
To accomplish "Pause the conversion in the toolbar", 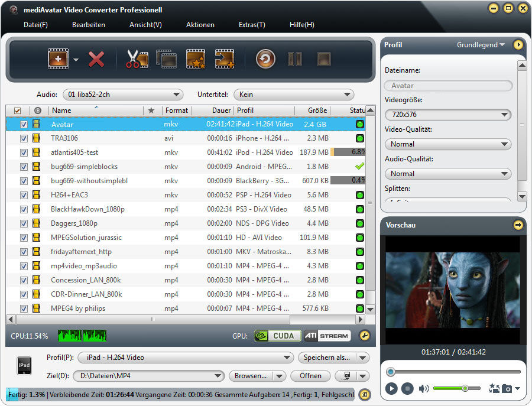I will click(x=295, y=59).
